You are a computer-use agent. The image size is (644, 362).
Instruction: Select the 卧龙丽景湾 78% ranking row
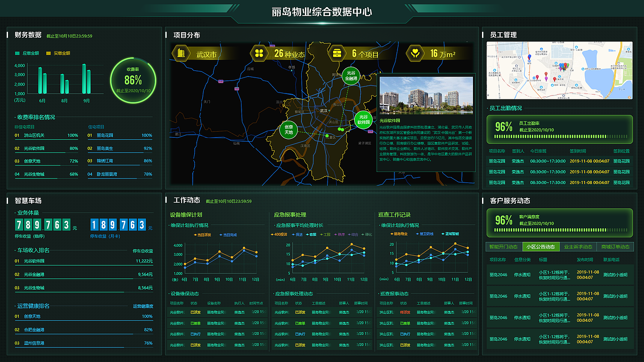[120, 174]
